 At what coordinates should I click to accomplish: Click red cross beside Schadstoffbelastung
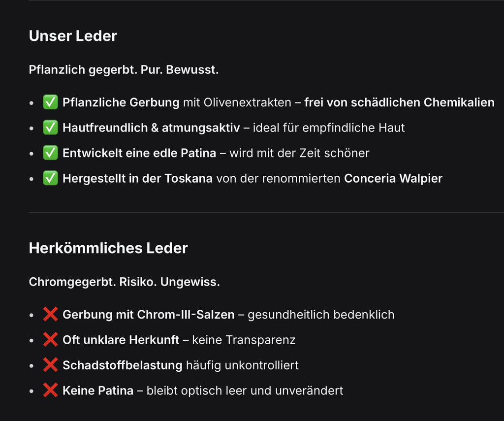pos(51,365)
